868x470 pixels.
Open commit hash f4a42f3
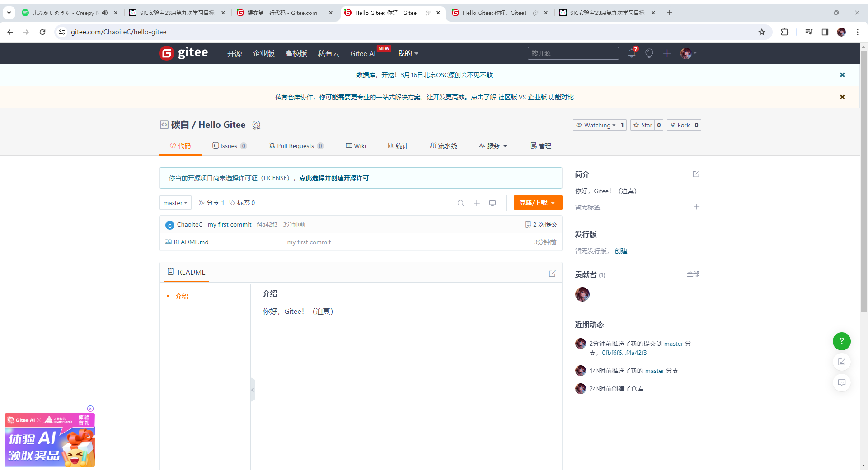tap(267, 224)
